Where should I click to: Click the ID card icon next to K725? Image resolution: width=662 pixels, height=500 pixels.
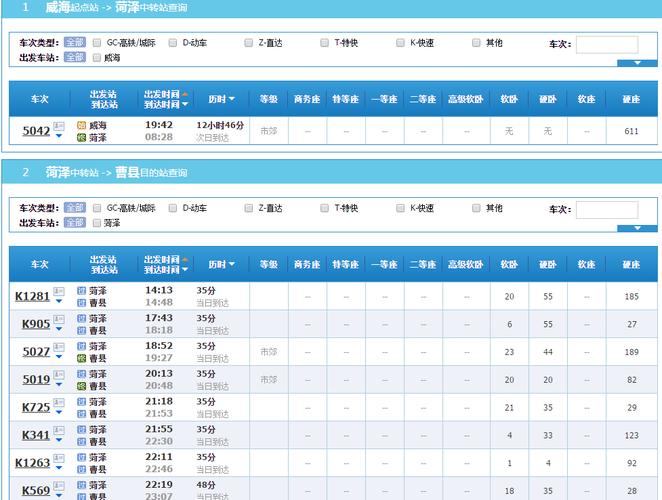59,402
